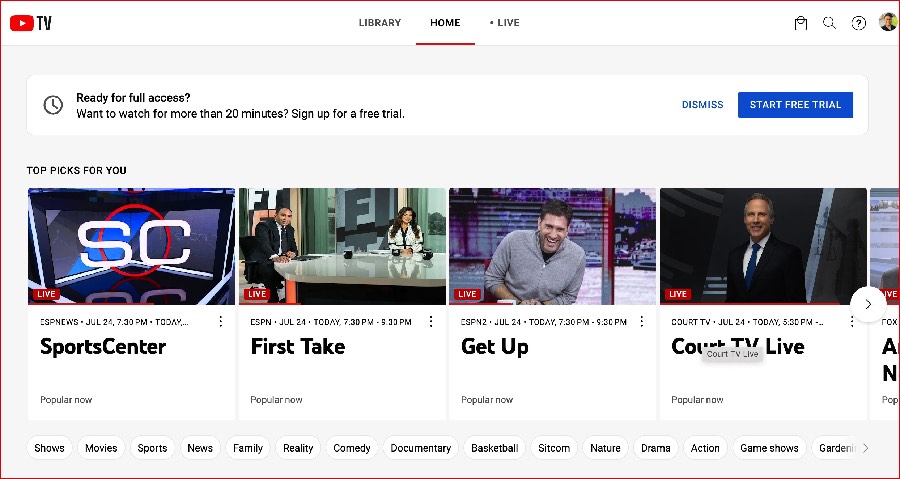
Task: Click LIVE badge on SportsCenter thumbnail
Action: coord(46,294)
